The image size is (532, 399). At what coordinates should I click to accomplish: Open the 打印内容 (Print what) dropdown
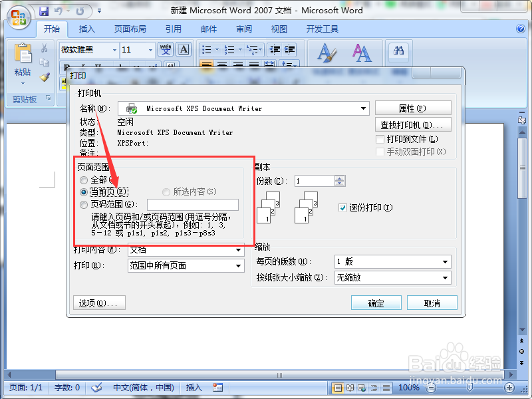239,250
